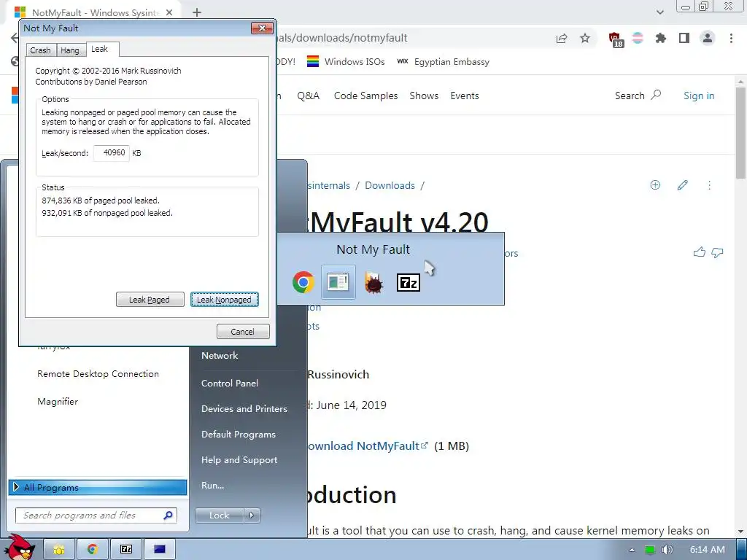This screenshot has width=747, height=560.
Task: Click the Leak/second KB input field
Action: 112,153
